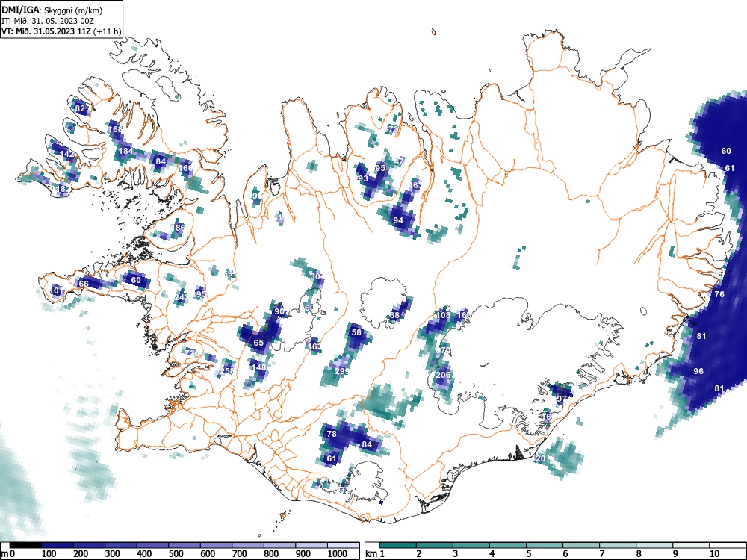Pick the 7–8 km pale teal swatch
Screen dimensions: 747x560
(x=618, y=545)
